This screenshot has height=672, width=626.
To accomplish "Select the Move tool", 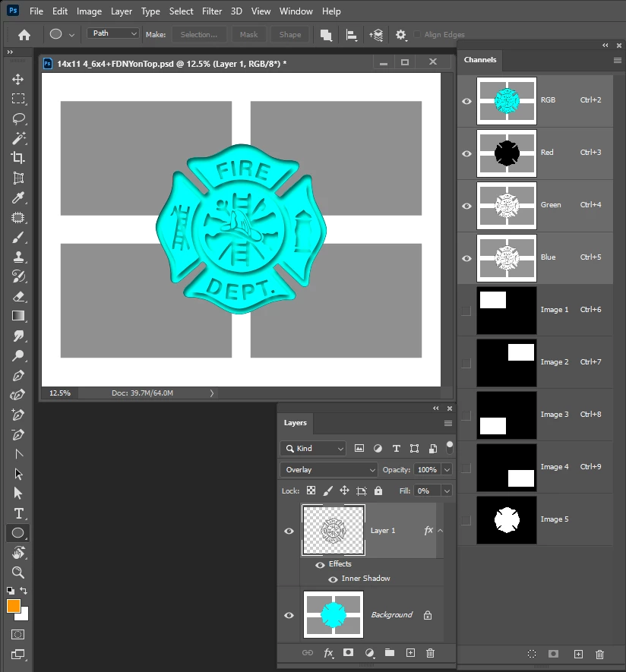I will pos(17,79).
